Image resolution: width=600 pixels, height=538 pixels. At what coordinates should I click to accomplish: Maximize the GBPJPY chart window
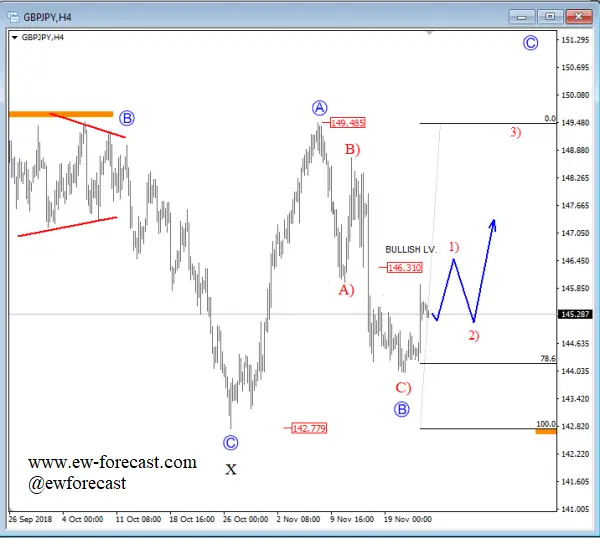(550, 16)
